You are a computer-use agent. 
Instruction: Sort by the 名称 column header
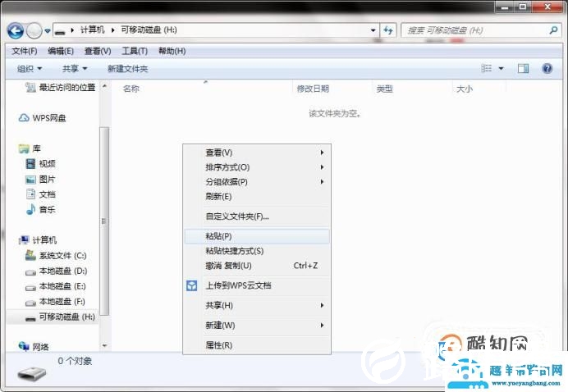pos(131,89)
